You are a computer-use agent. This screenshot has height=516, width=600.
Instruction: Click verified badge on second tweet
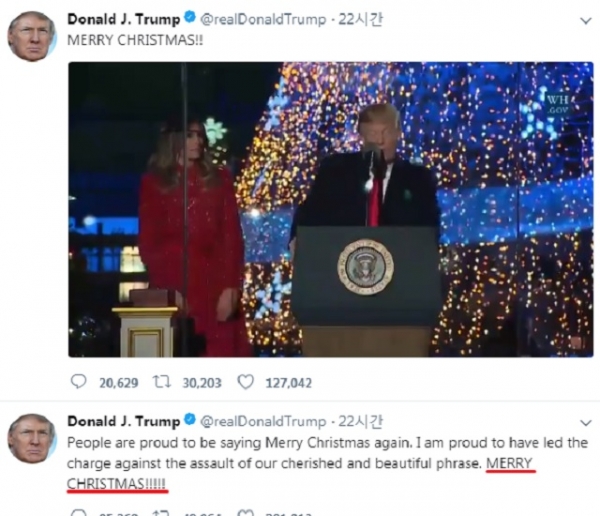tap(190, 420)
